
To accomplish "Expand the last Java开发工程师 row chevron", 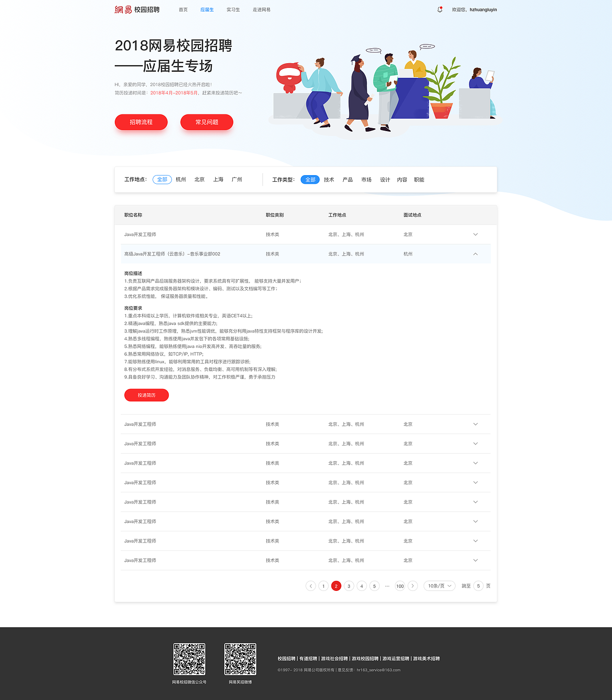I will (x=475, y=560).
